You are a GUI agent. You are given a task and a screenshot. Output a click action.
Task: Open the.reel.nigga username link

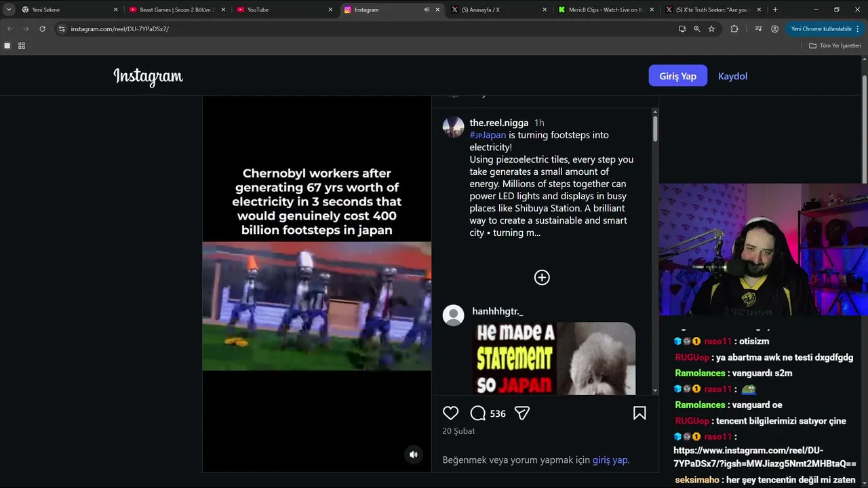(x=498, y=123)
